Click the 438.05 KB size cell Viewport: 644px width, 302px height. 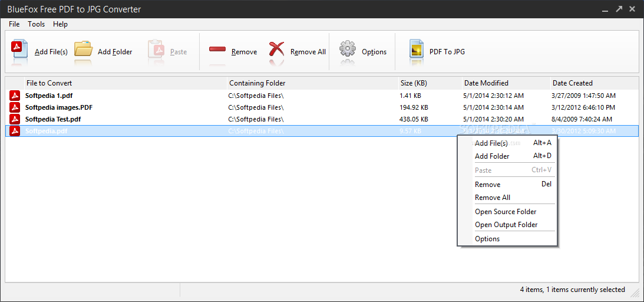click(x=414, y=119)
